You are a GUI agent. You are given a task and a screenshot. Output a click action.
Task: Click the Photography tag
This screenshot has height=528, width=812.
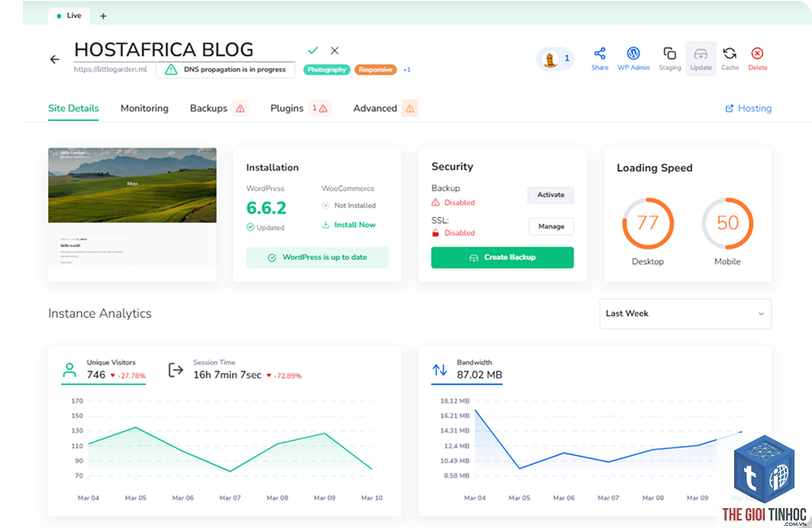coord(327,69)
